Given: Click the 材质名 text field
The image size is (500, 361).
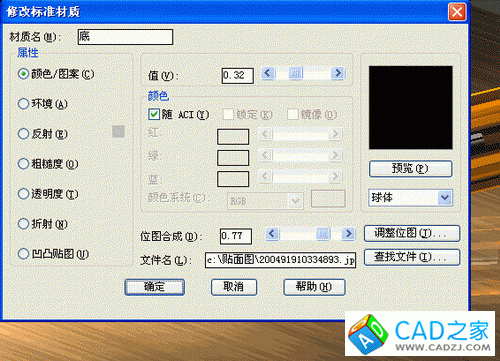Looking at the screenshot, I should [125, 37].
